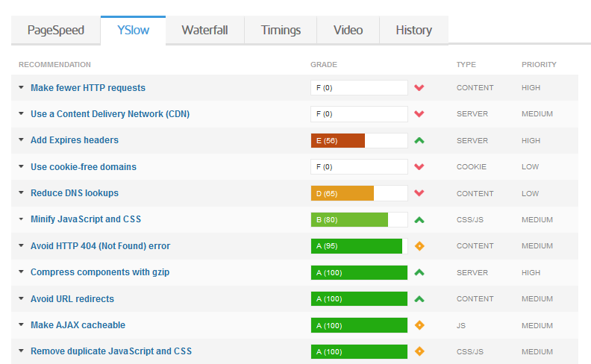Click red down arrow for Make fewer HTTP requests
This screenshot has height=364, width=591.
(419, 88)
